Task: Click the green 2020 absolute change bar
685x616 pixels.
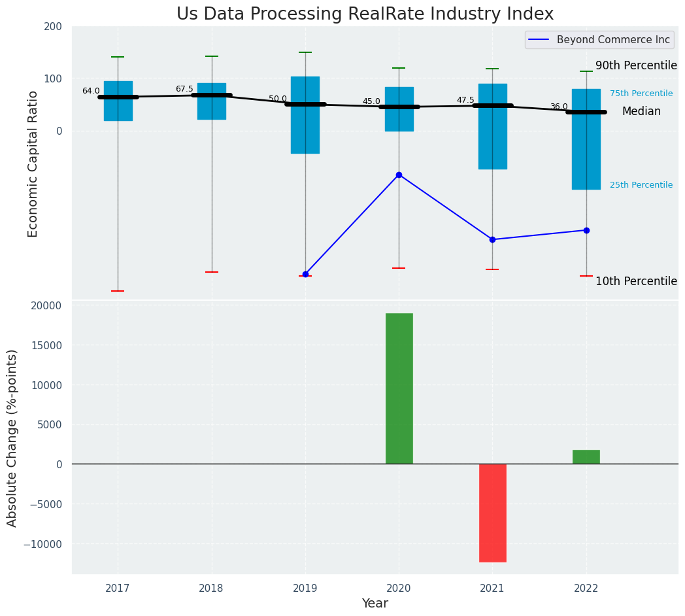Action: [399, 388]
